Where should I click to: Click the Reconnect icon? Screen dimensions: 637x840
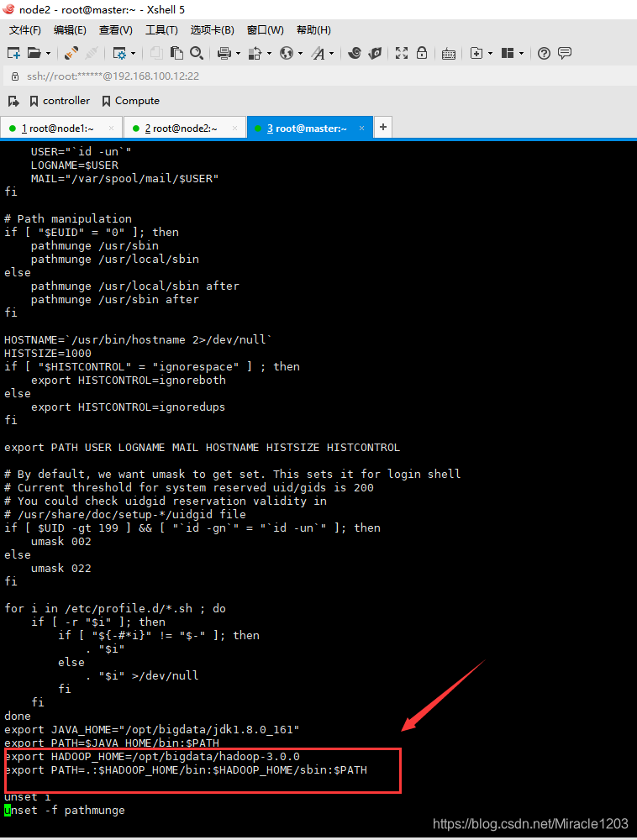(71, 53)
